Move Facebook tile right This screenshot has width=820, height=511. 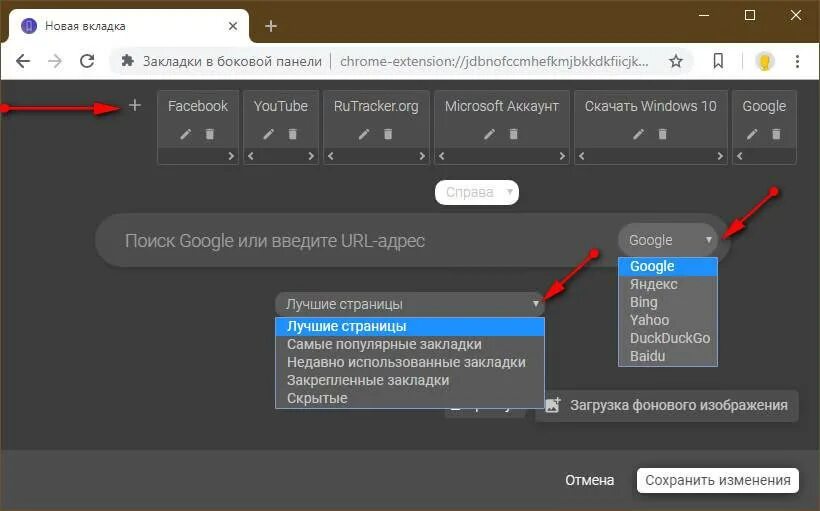coord(231,156)
